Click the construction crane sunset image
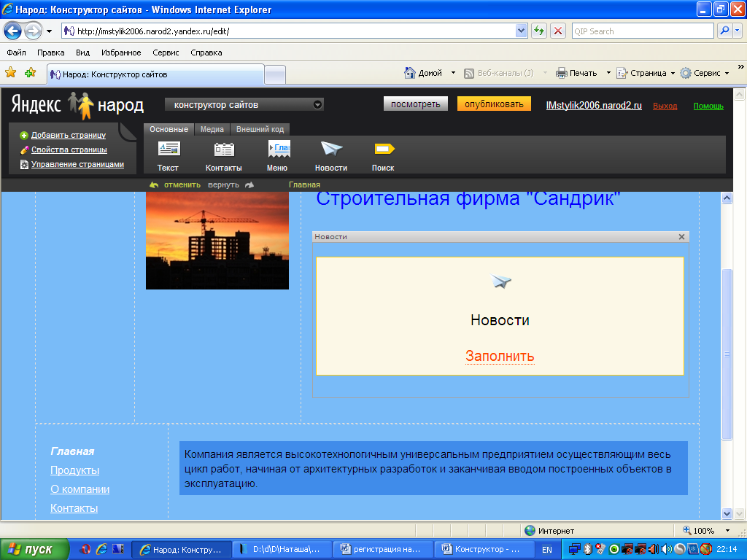 point(217,241)
